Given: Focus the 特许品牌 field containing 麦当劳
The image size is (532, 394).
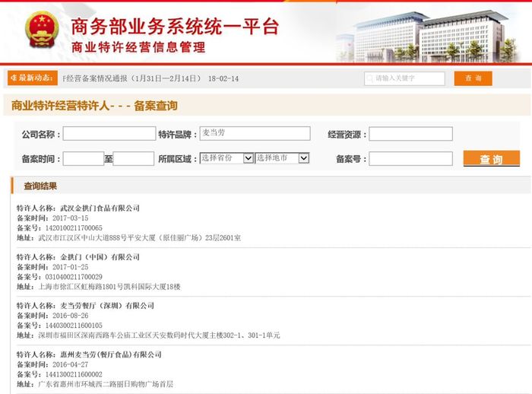Looking at the screenshot, I should [x=255, y=133].
